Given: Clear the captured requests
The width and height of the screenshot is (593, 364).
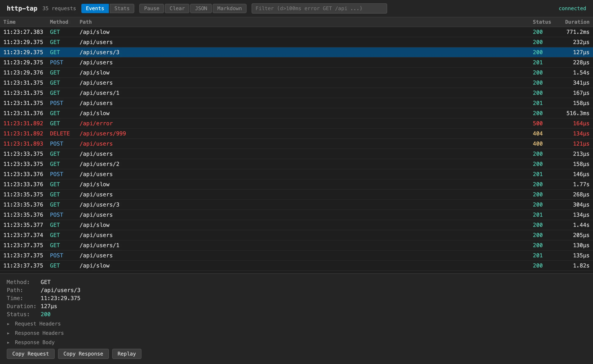Looking at the screenshot, I should [x=177, y=8].
